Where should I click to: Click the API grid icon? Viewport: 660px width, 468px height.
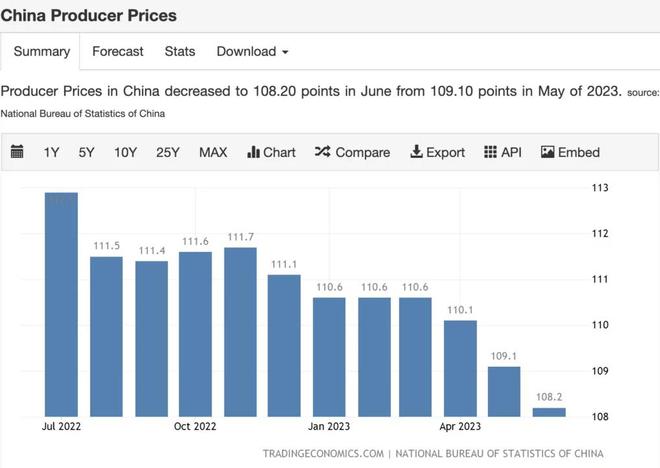[490, 152]
